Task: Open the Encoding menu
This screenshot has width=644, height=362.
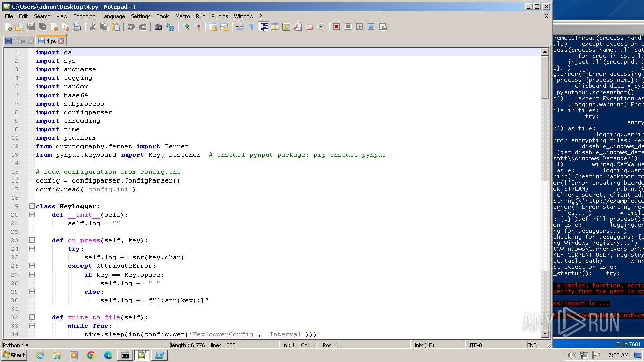Action: point(84,16)
